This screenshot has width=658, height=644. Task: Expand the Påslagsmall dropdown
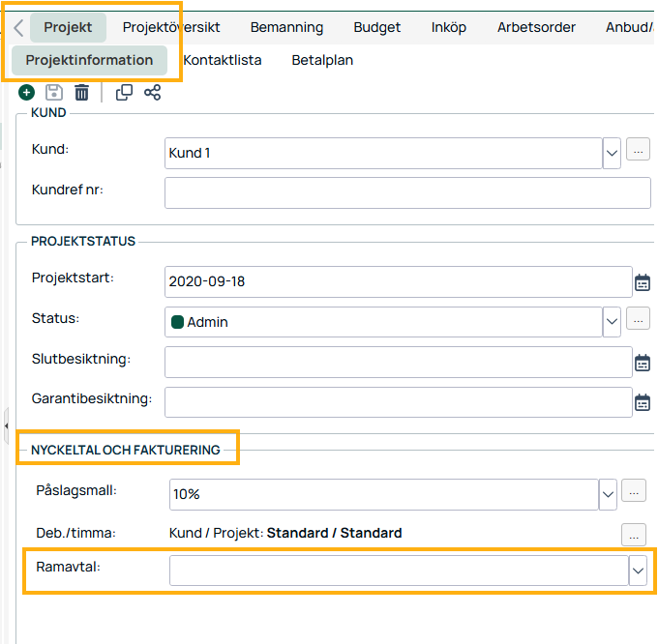point(608,493)
